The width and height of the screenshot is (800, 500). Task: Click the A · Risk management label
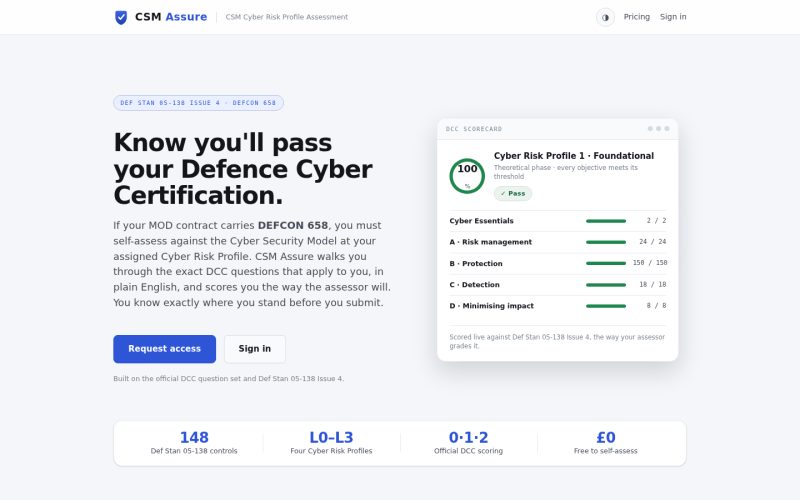[x=490, y=242]
